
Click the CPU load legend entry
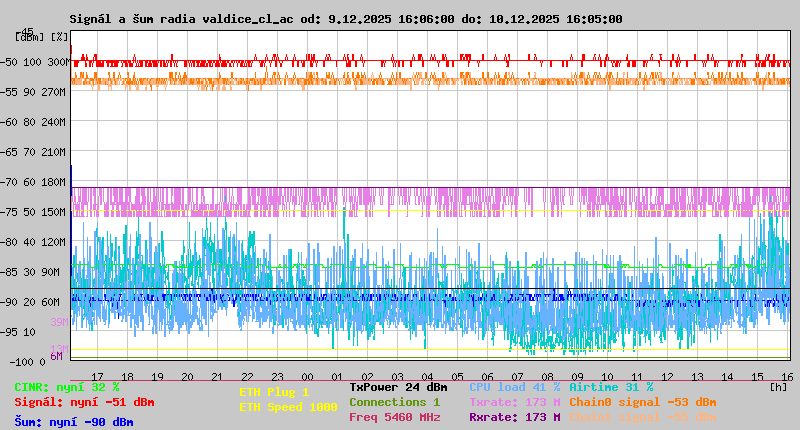(514, 387)
